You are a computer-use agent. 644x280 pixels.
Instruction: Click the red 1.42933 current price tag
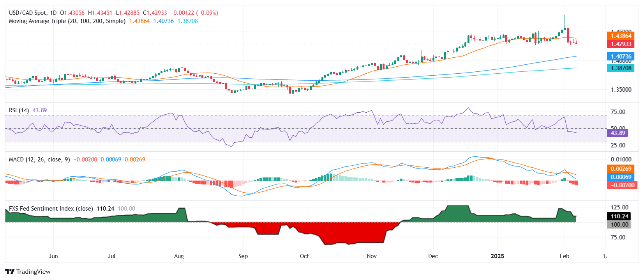[621, 44]
